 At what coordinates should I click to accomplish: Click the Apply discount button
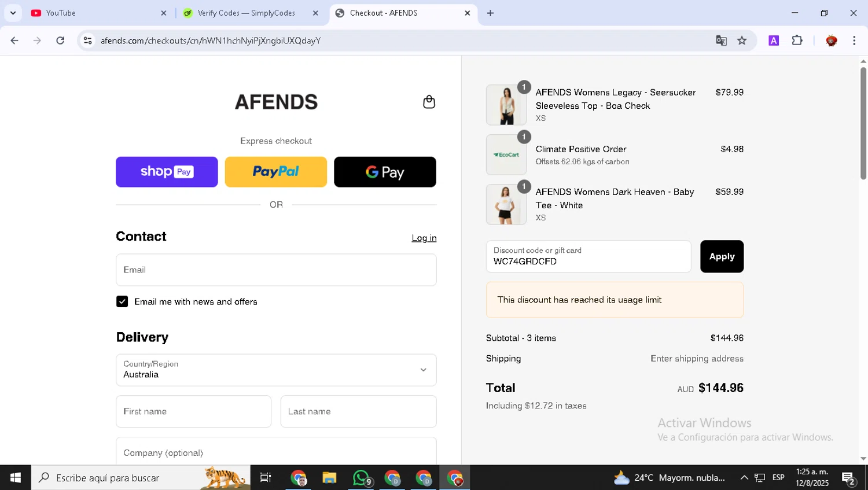pos(722,256)
